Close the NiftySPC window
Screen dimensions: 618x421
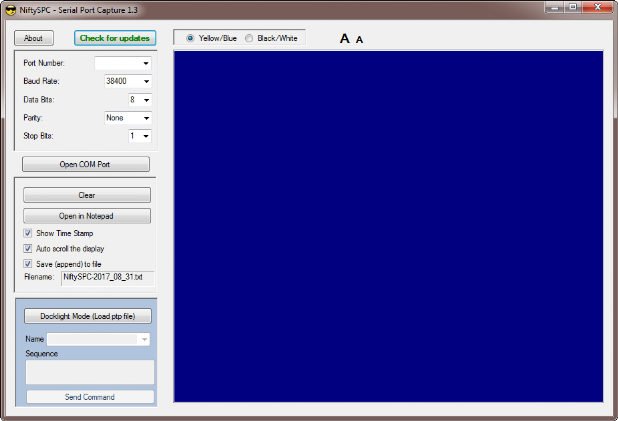click(597, 7)
